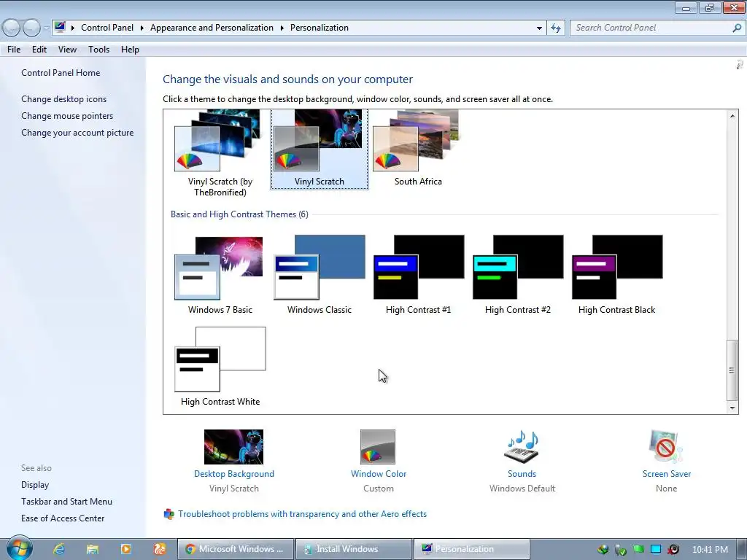Open recent pages dropdown beside Forward button
Image resolution: width=747 pixels, height=560 pixels.
coord(46,28)
